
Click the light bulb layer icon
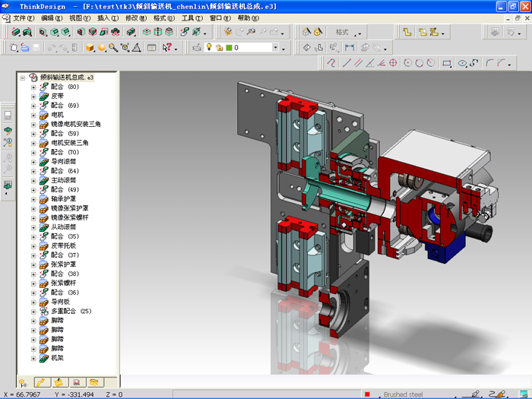click(208, 47)
